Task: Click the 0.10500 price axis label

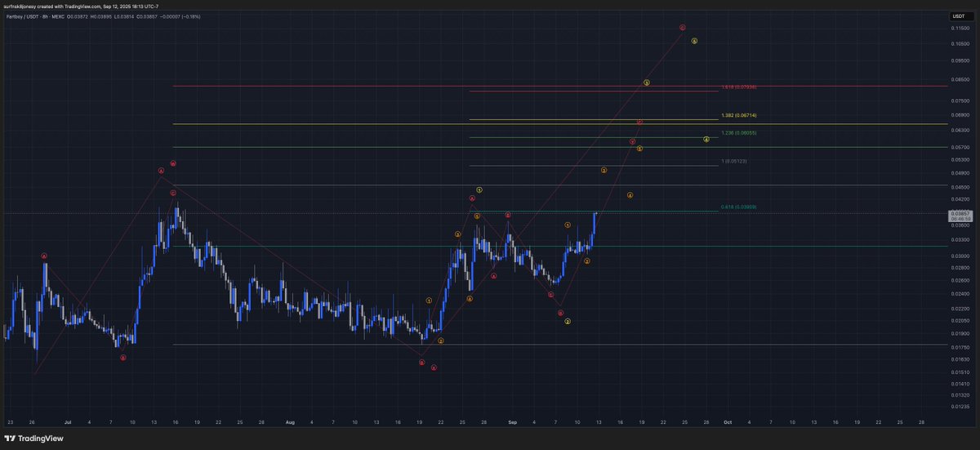Action: [x=959, y=44]
